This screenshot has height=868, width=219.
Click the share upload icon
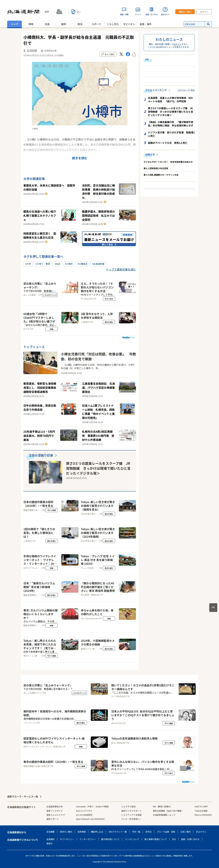[x=134, y=54]
